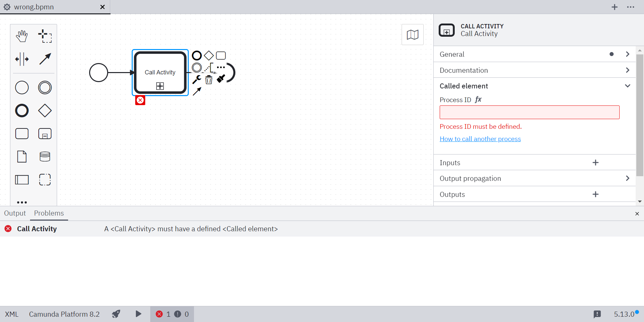The height and width of the screenshot is (322, 644).
Task: Pick gateway diamond from the palette
Action: (45, 110)
